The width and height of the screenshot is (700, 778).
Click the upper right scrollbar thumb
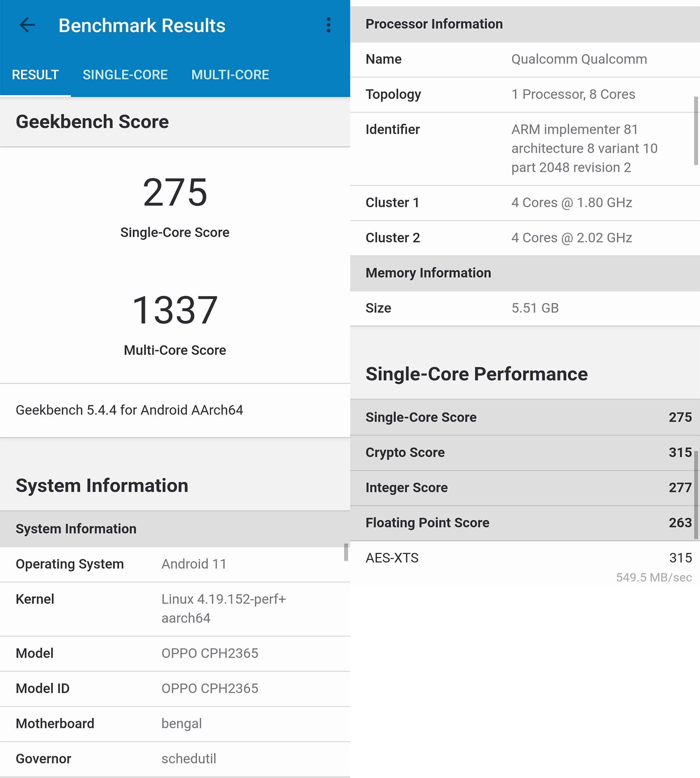pyautogui.click(x=695, y=131)
